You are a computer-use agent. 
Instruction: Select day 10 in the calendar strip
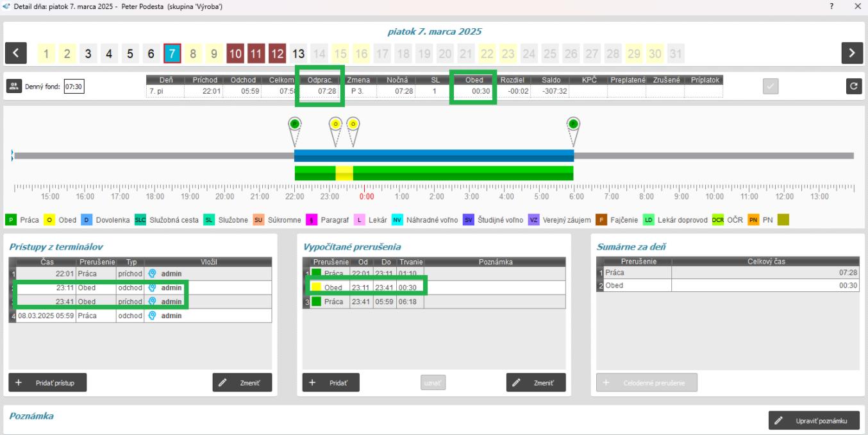click(x=235, y=53)
